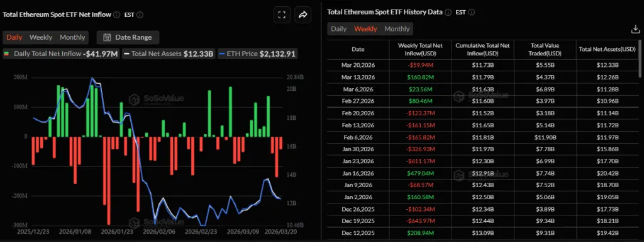Click the $5.55B value traded cell
644x242 pixels.
545,65
